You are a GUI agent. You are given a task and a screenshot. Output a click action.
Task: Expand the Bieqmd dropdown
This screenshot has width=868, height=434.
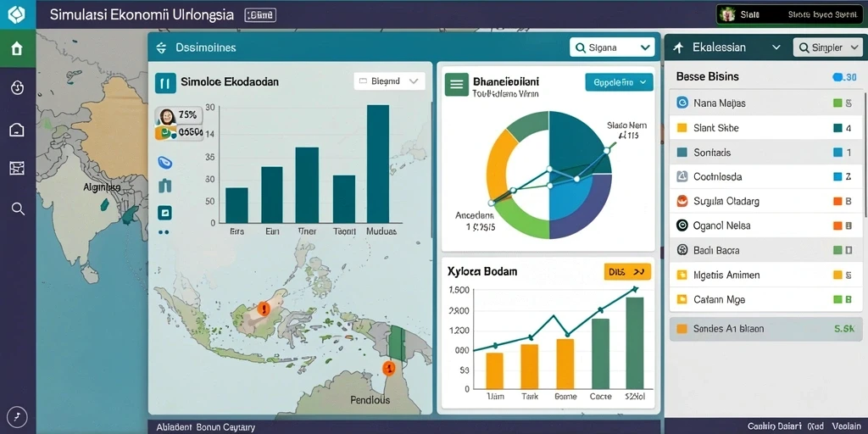pyautogui.click(x=389, y=81)
